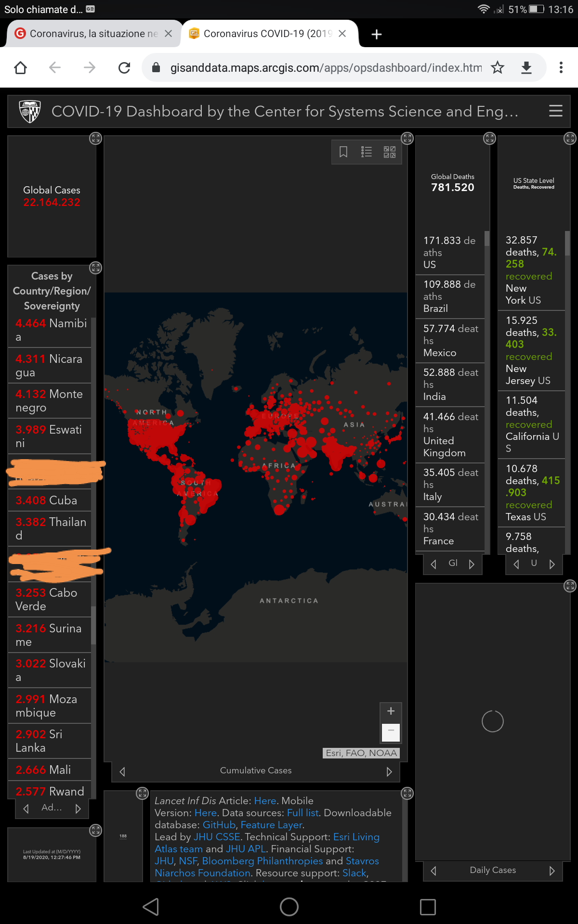
Task: Expand the map panel to fullscreen
Action: pos(407,139)
